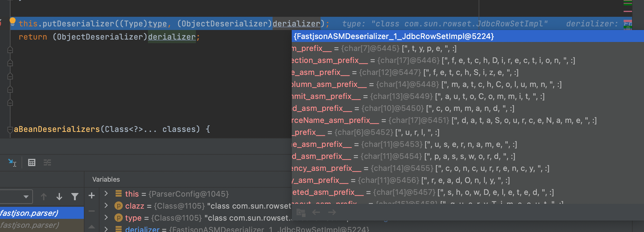644x232 pixels.
Task: Select the char[6]@5452 url row
Action: (468, 132)
